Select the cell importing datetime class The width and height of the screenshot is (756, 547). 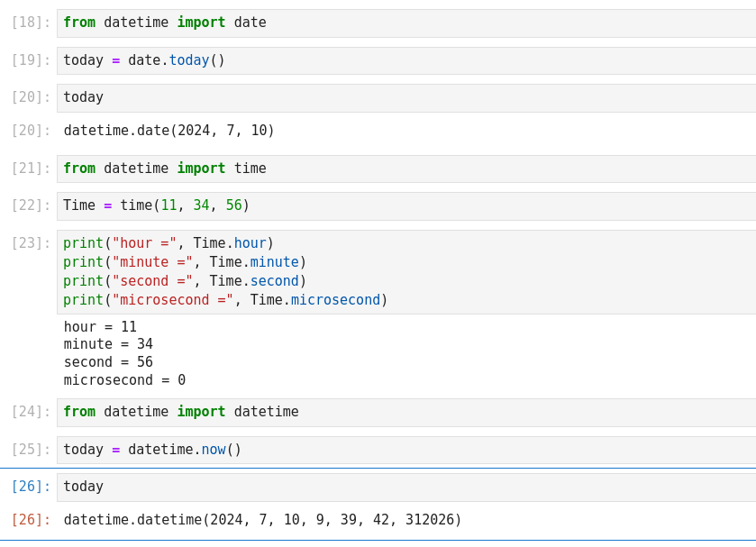coord(405,412)
